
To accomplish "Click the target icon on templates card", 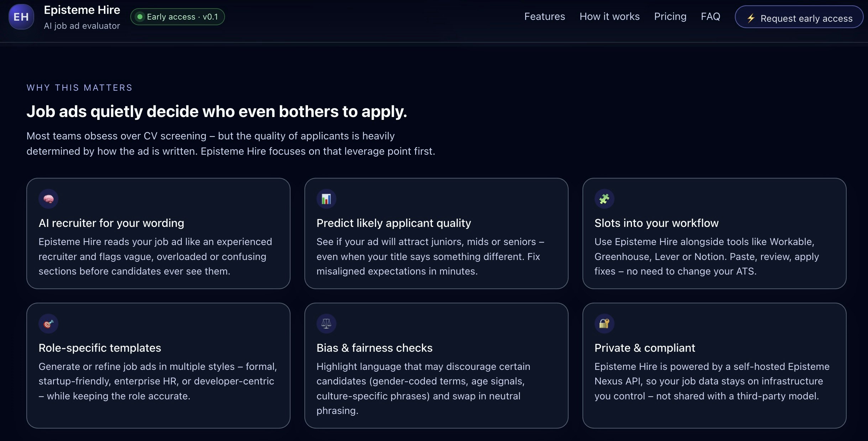I will point(48,324).
